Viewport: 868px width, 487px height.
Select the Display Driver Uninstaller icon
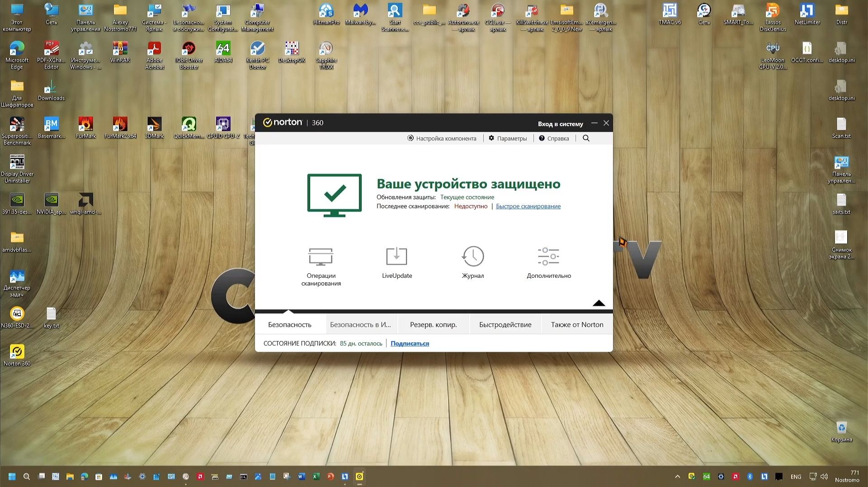click(17, 169)
